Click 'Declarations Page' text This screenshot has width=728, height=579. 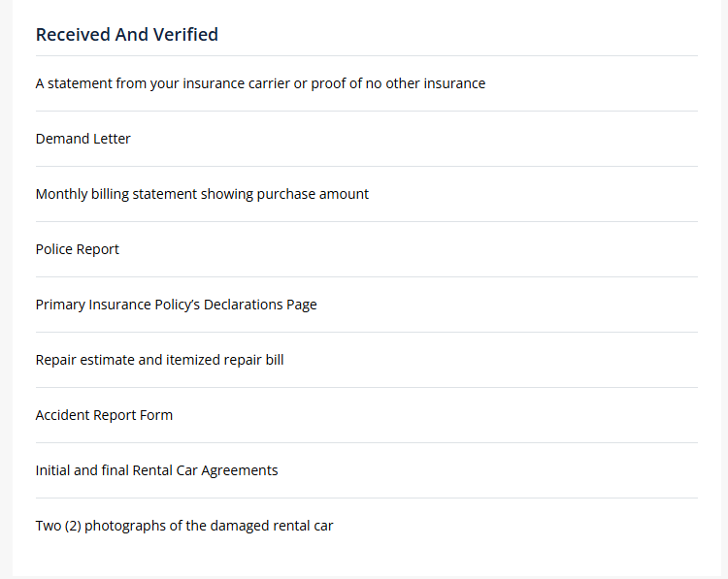pyautogui.click(x=260, y=305)
